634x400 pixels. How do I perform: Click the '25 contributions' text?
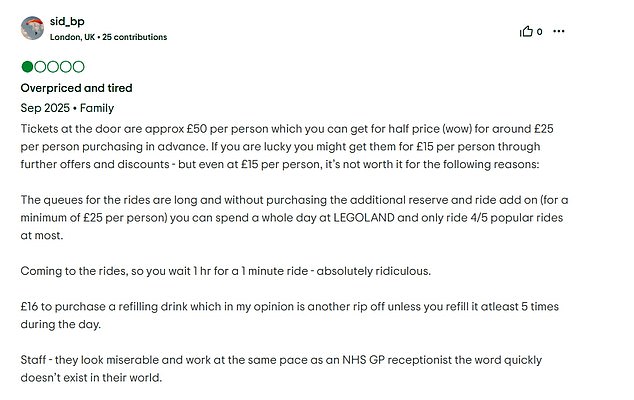coord(135,37)
